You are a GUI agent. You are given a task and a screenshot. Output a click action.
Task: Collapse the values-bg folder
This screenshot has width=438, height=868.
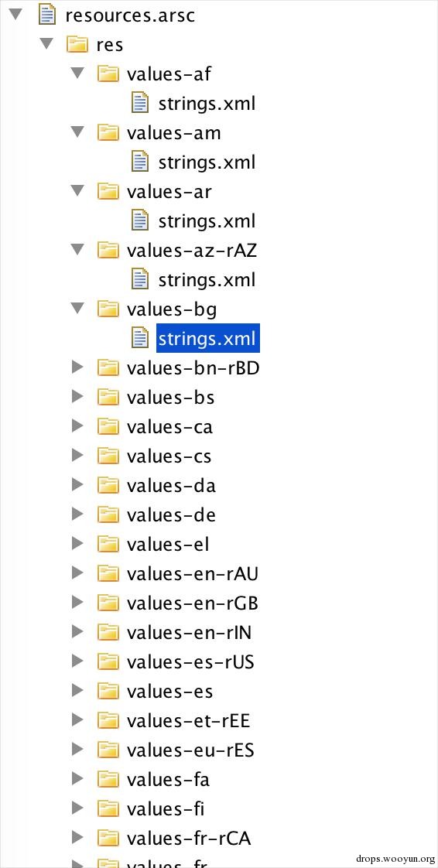[78, 309]
